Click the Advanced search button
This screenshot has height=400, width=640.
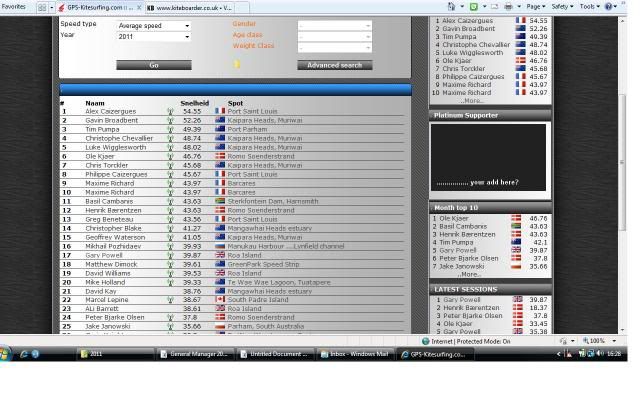click(334, 65)
